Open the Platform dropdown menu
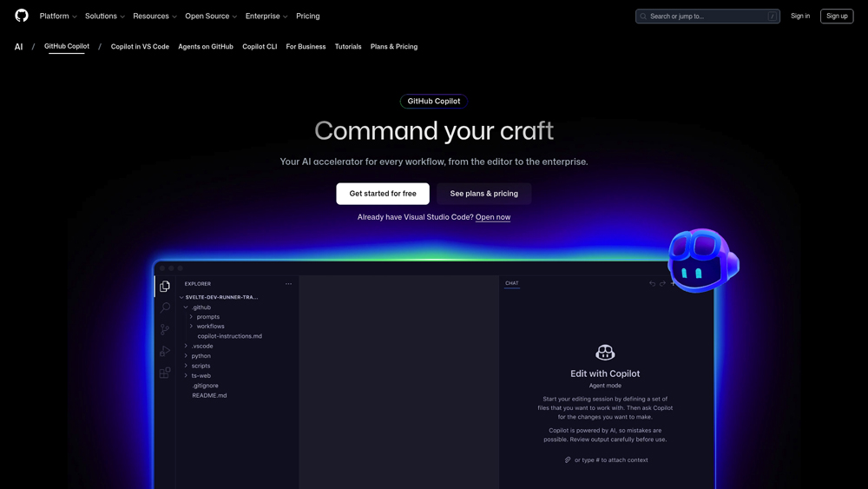This screenshot has width=868, height=489. pyautogui.click(x=58, y=16)
